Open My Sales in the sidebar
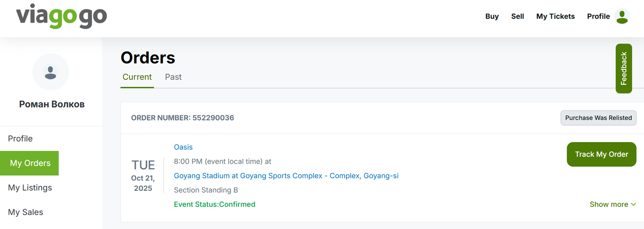This screenshot has height=229, width=644. [26, 212]
